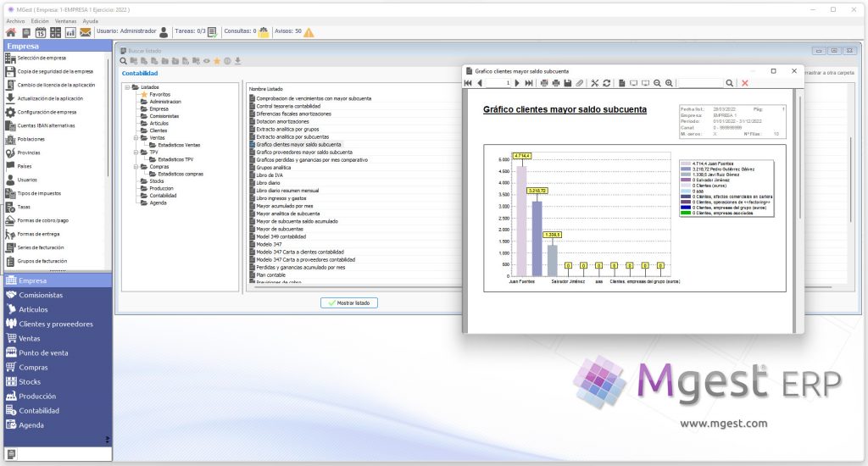Click the favorite star in listado toolbar

217,61
